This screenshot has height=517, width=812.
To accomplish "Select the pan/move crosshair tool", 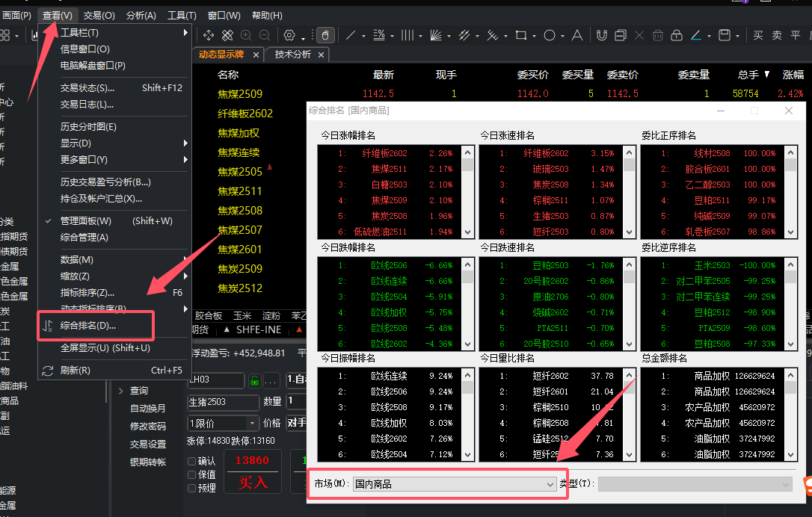I will coord(209,35).
